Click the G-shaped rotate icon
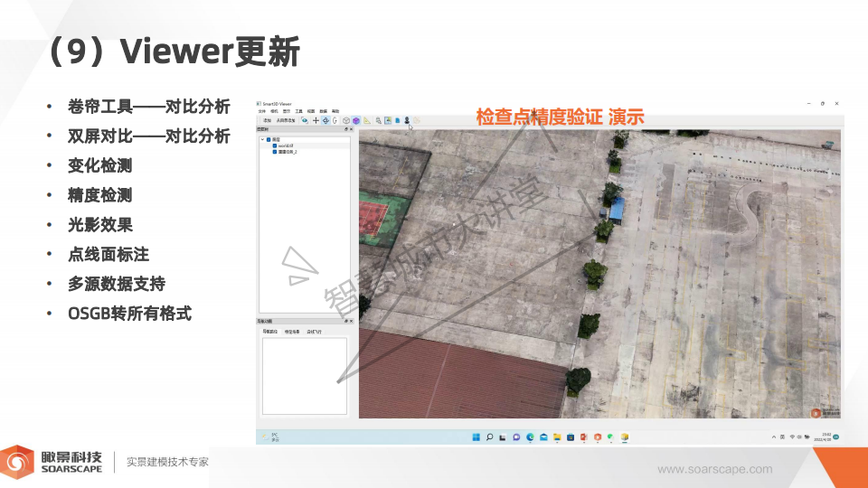The height and width of the screenshot is (488, 868). coord(335,120)
